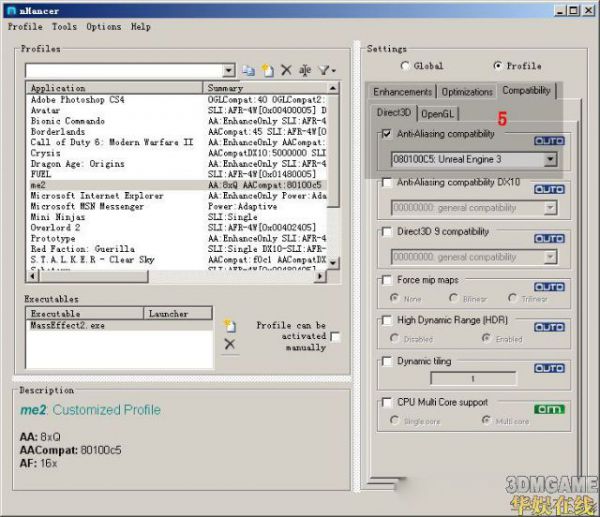Click profile list scroll up arrow
600x517 pixels.
(333, 88)
